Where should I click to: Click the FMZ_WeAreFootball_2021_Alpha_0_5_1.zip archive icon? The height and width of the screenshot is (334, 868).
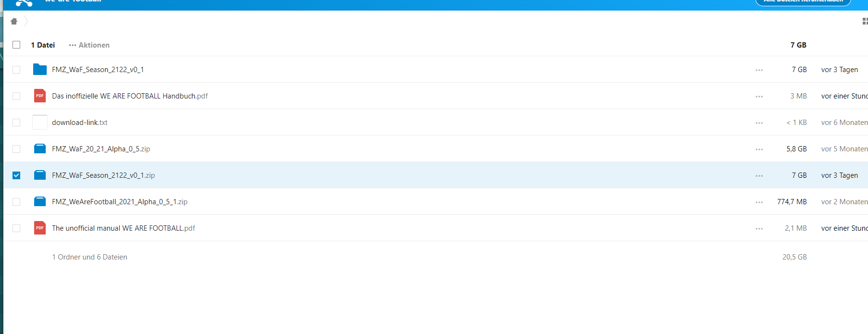(40, 202)
